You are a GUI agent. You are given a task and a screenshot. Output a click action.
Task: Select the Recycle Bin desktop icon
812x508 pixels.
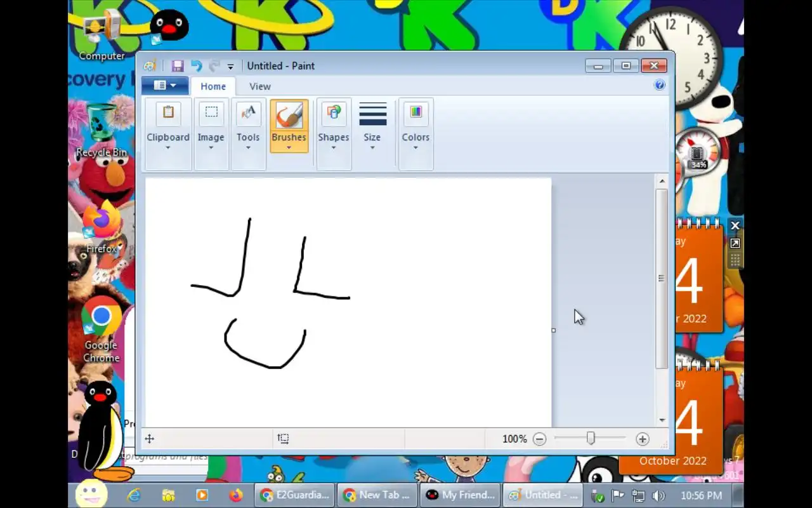coord(101,131)
